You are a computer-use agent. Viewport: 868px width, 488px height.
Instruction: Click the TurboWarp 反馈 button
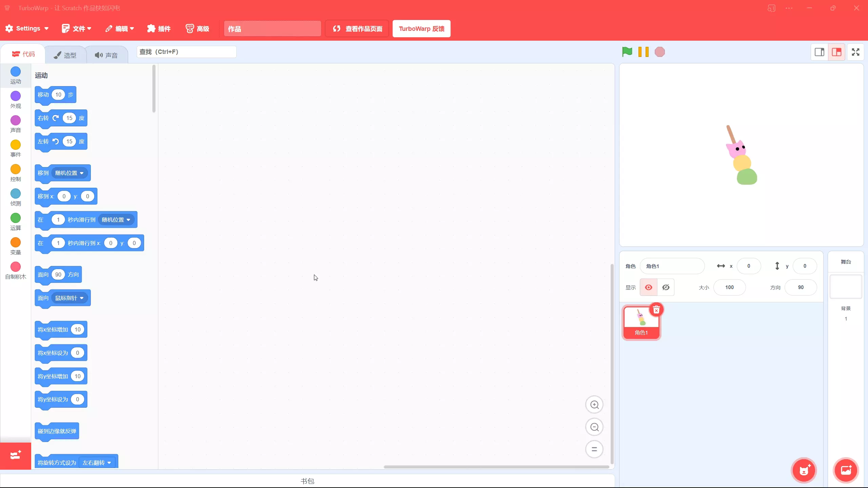tap(421, 28)
